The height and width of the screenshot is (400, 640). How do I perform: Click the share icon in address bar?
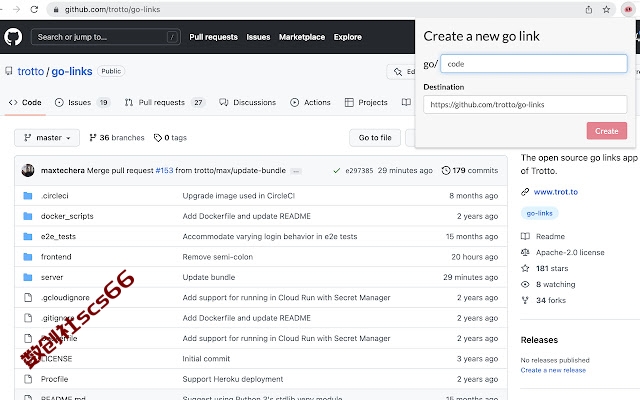pos(589,9)
